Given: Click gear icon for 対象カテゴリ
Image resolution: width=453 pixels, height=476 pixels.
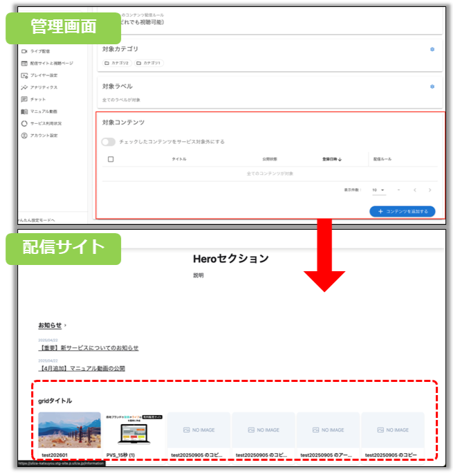Looking at the screenshot, I should (432, 50).
